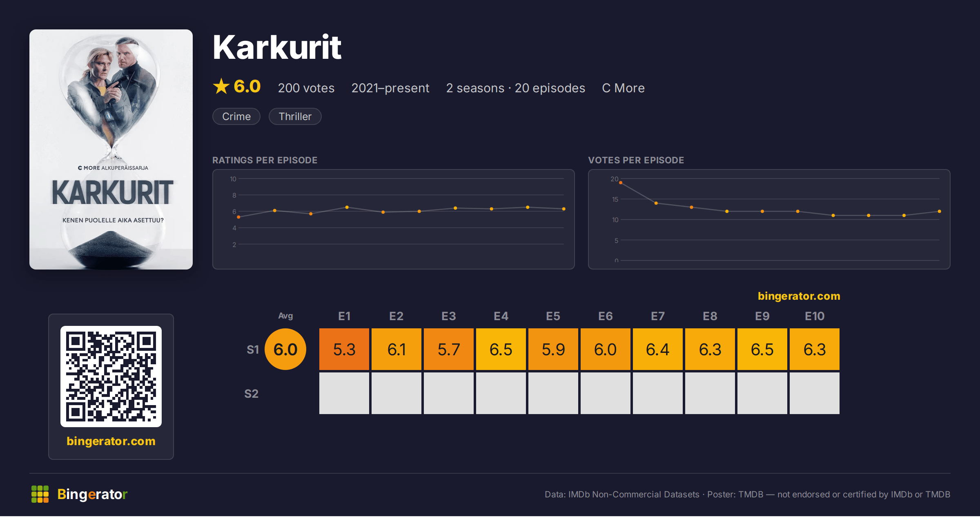Viewport: 980px width, 517px height.
Task: Select the Thriller genre tag
Action: click(295, 116)
